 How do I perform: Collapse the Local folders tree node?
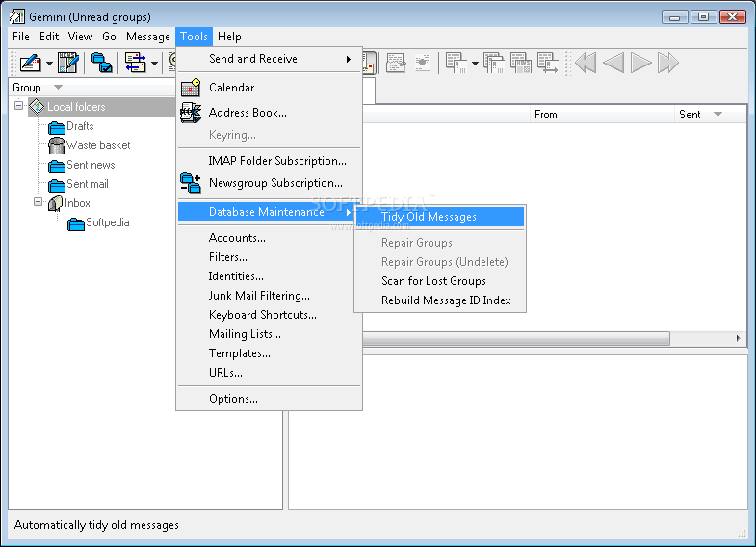(x=18, y=105)
